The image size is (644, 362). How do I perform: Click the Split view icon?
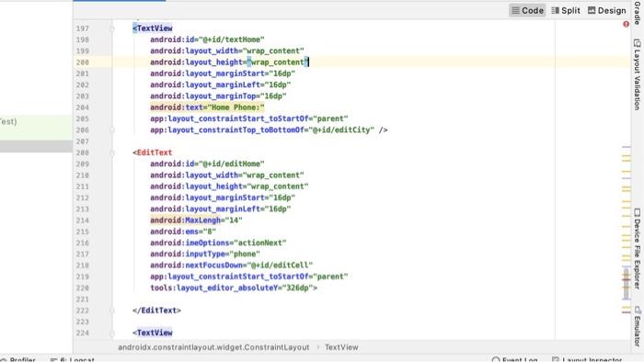(x=555, y=10)
